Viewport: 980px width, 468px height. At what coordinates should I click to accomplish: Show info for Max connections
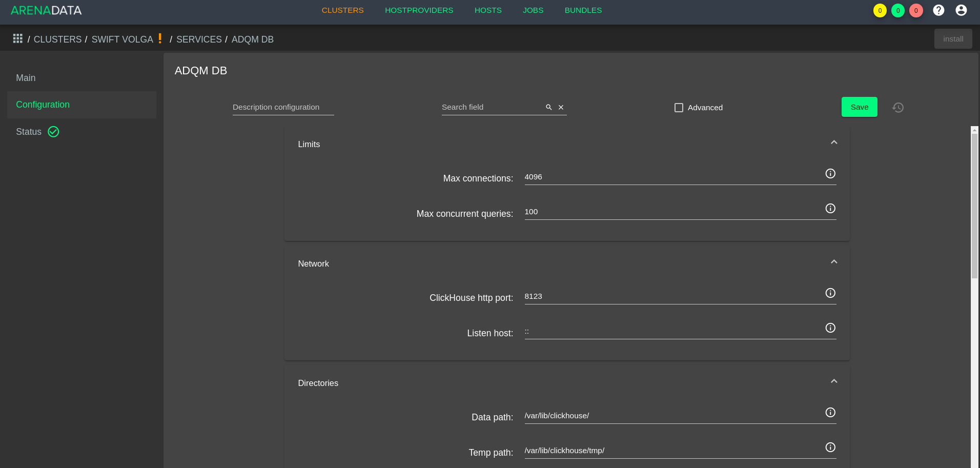pos(830,174)
